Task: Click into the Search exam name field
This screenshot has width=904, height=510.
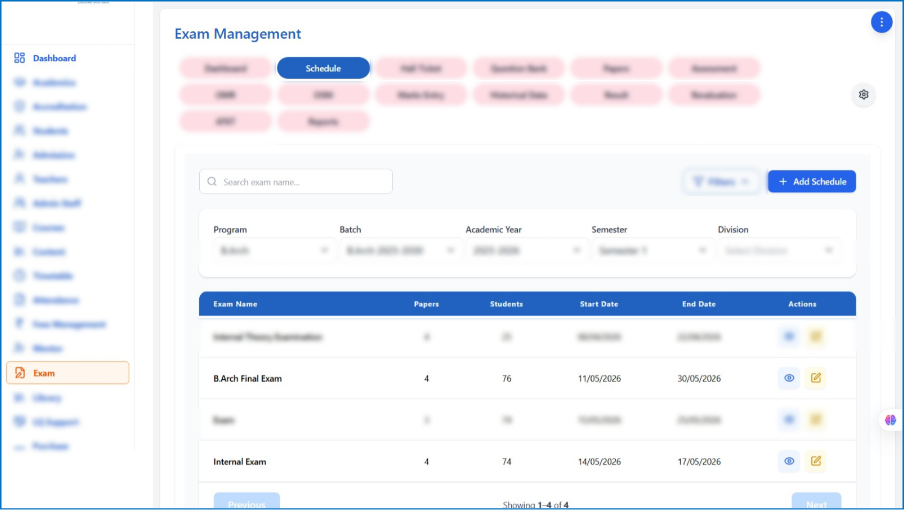Action: [x=296, y=182]
